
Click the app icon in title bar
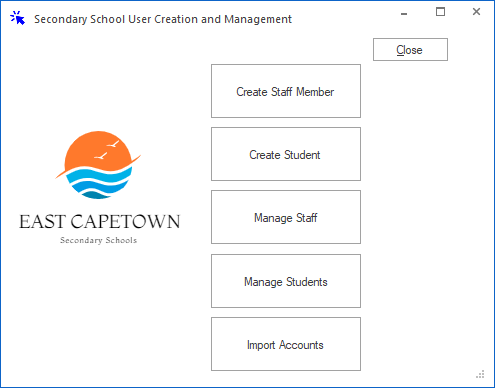pos(17,18)
